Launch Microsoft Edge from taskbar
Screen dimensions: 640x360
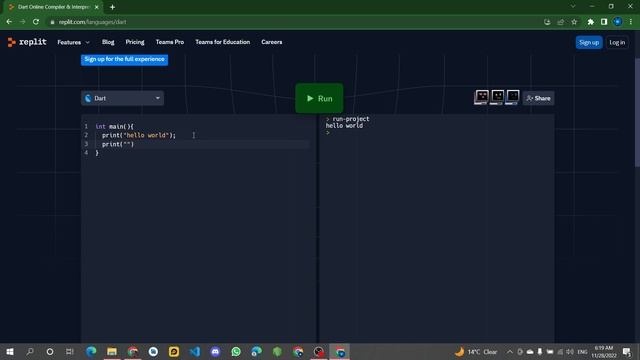pyautogui.click(x=91, y=351)
